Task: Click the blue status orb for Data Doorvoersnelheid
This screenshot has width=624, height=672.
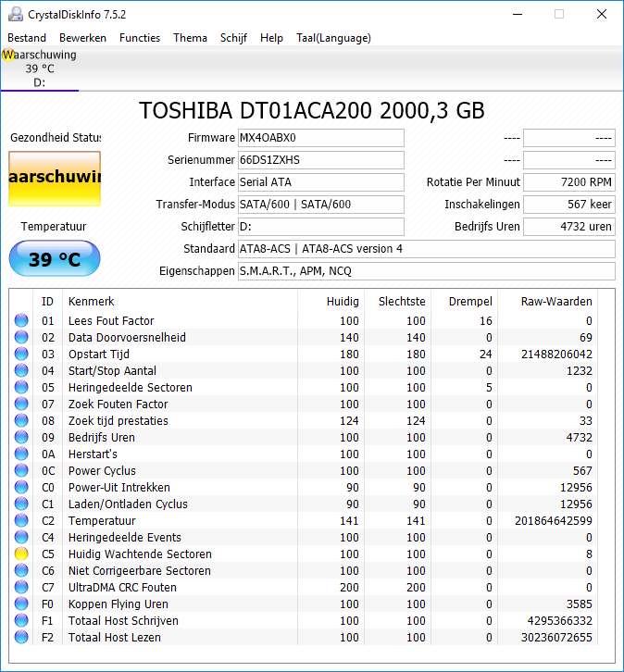Action: 21,337
